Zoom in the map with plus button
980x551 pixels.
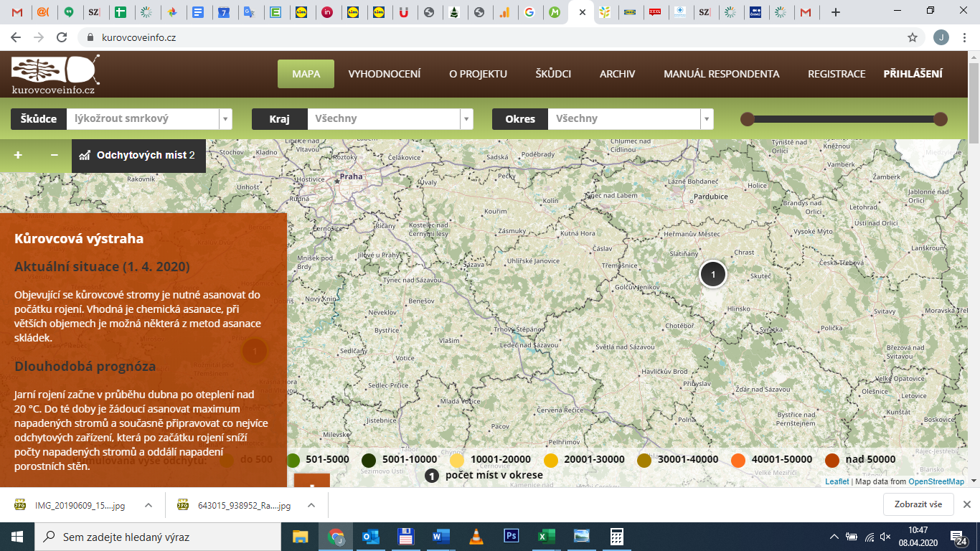pos(18,155)
